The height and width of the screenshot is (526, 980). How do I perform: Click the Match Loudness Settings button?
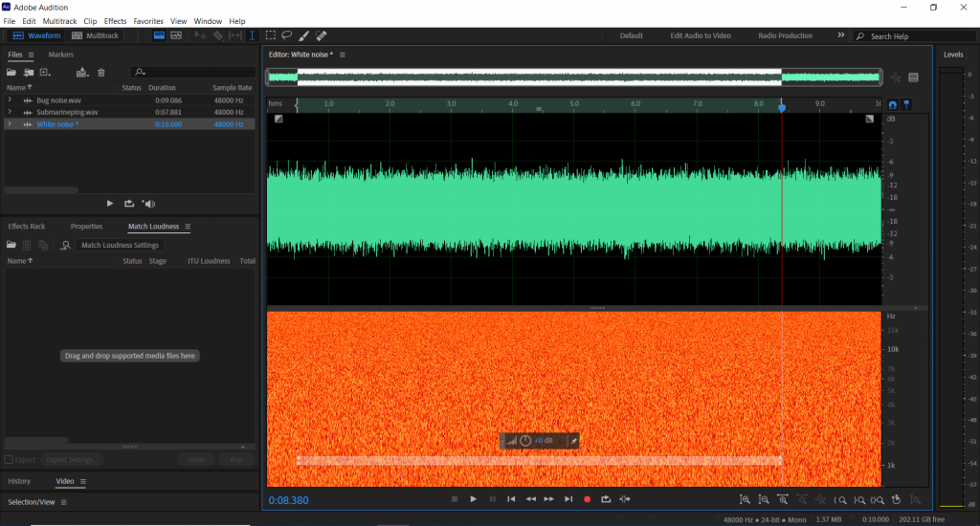pyautogui.click(x=120, y=246)
